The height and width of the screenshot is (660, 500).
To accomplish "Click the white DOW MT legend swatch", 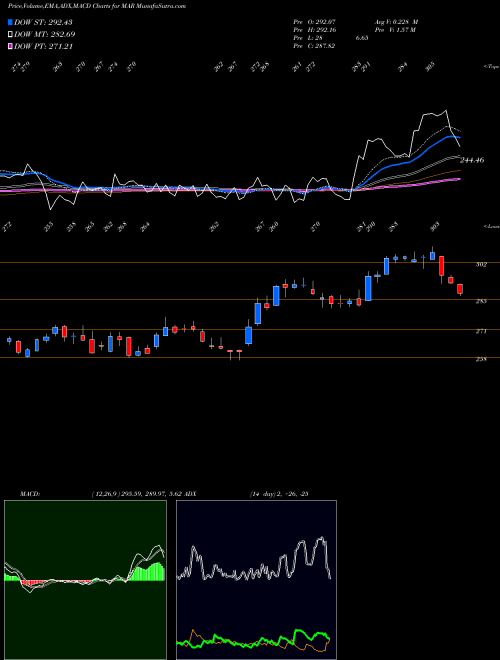I will click(x=11, y=35).
